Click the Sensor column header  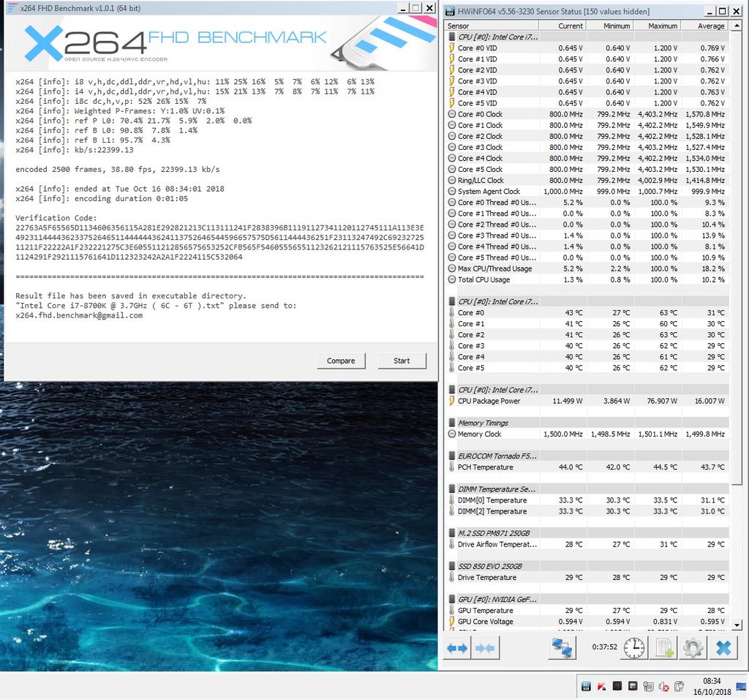point(492,26)
